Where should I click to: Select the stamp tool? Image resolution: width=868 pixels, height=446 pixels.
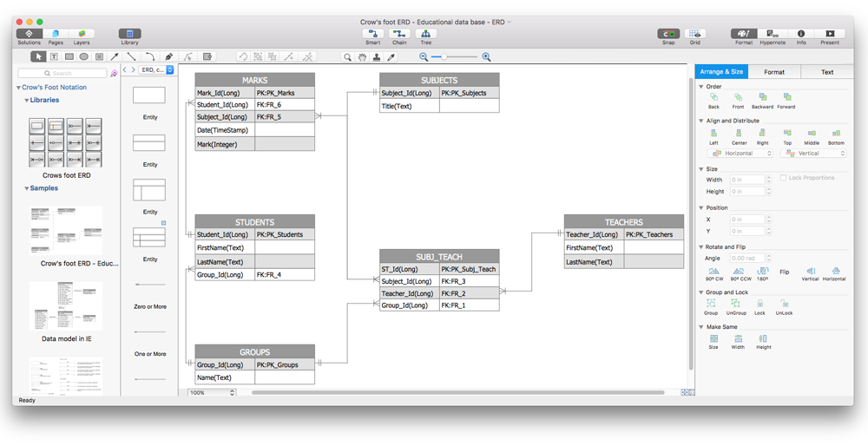point(377,56)
